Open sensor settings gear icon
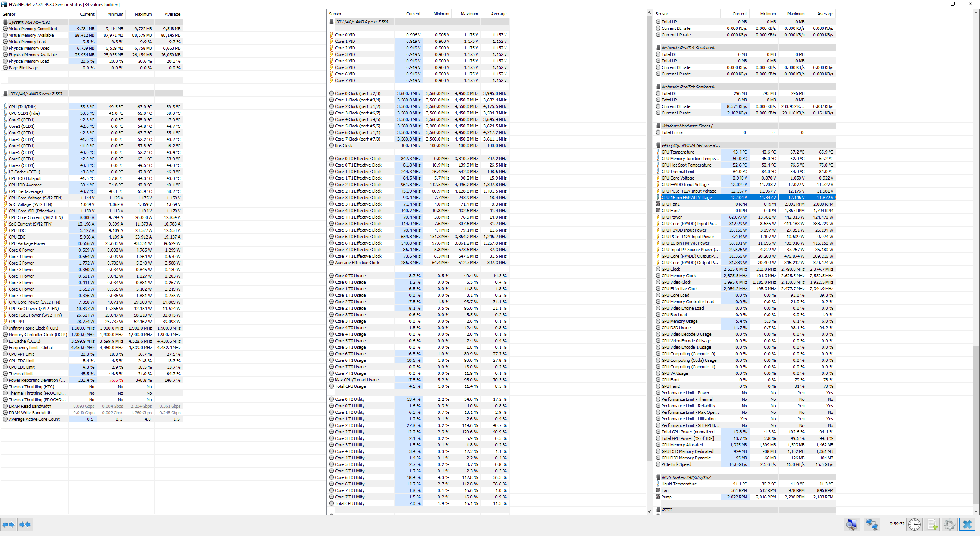The image size is (980, 536). pyautogui.click(x=949, y=524)
